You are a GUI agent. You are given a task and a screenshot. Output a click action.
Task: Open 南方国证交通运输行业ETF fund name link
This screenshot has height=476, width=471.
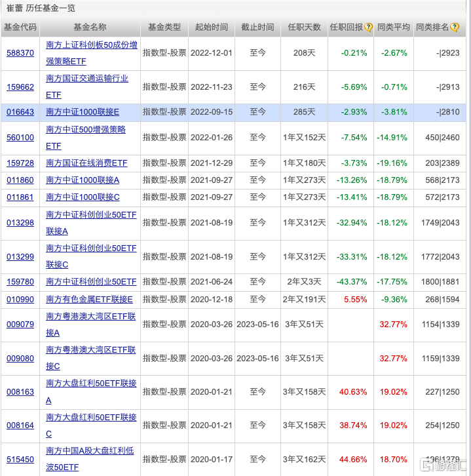[87, 87]
